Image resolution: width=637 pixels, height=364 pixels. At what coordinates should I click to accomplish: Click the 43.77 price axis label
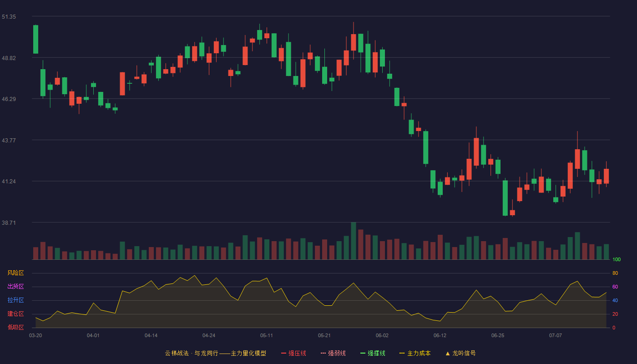(x=9, y=141)
